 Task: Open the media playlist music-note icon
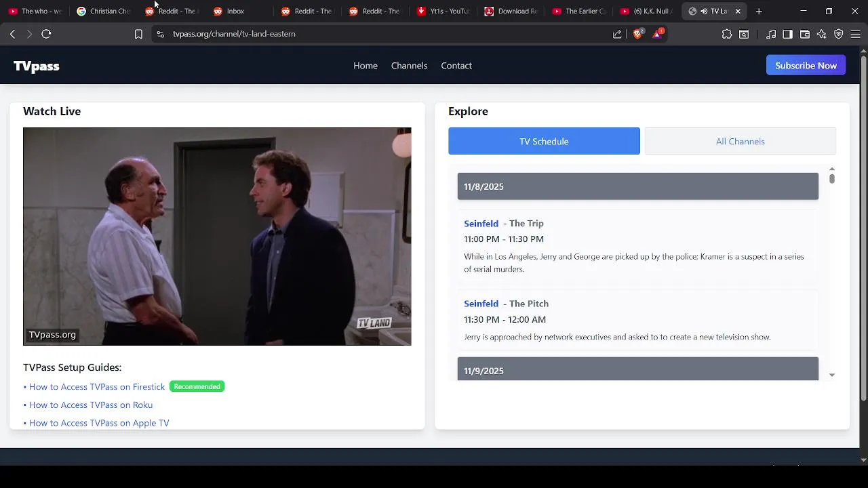pyautogui.click(x=771, y=34)
